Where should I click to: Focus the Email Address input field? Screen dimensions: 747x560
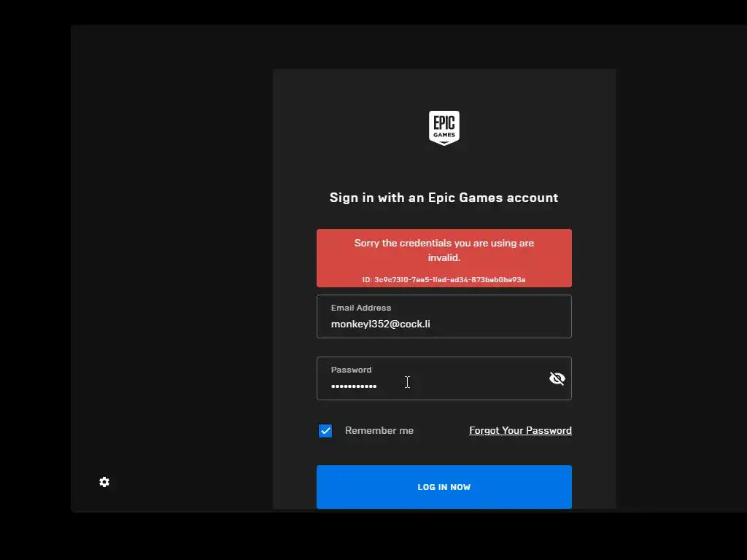pyautogui.click(x=444, y=316)
